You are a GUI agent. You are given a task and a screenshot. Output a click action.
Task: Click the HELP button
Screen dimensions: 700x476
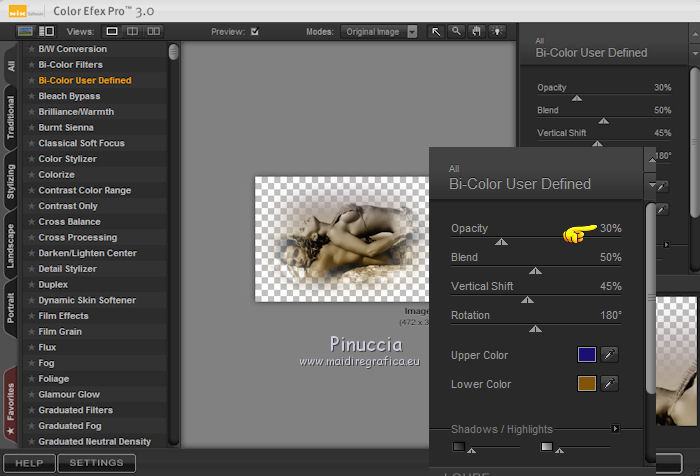tap(29, 463)
